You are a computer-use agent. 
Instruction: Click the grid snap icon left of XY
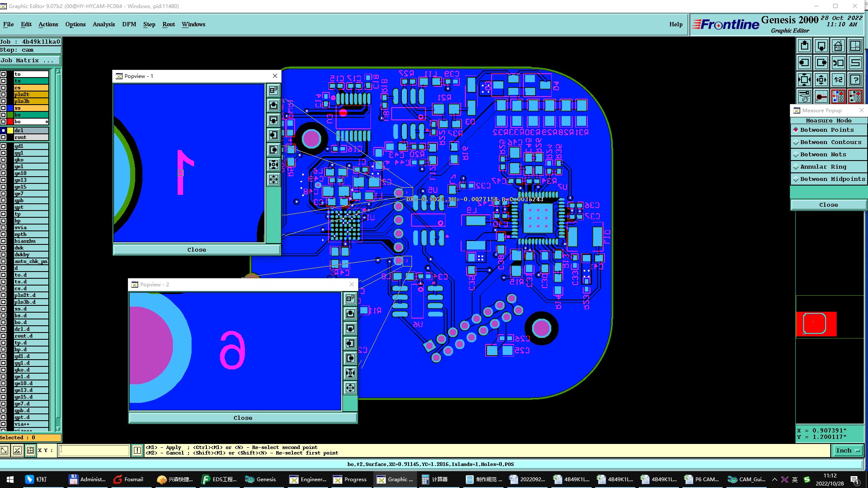(x=31, y=450)
